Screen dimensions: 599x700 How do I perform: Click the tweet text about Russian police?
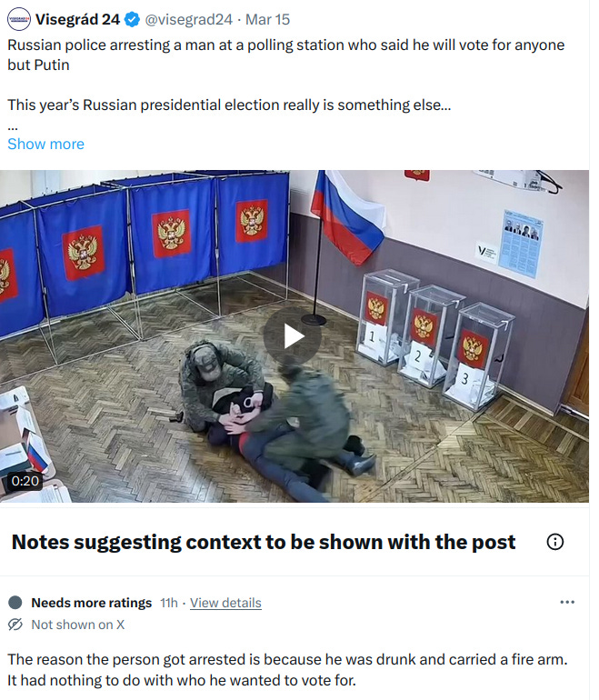point(286,55)
